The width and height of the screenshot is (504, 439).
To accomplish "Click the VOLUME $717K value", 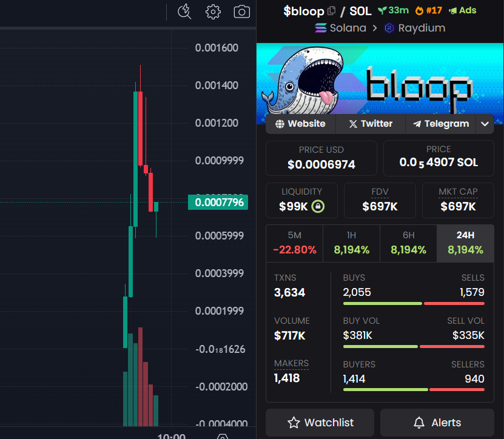I will pos(290,335).
